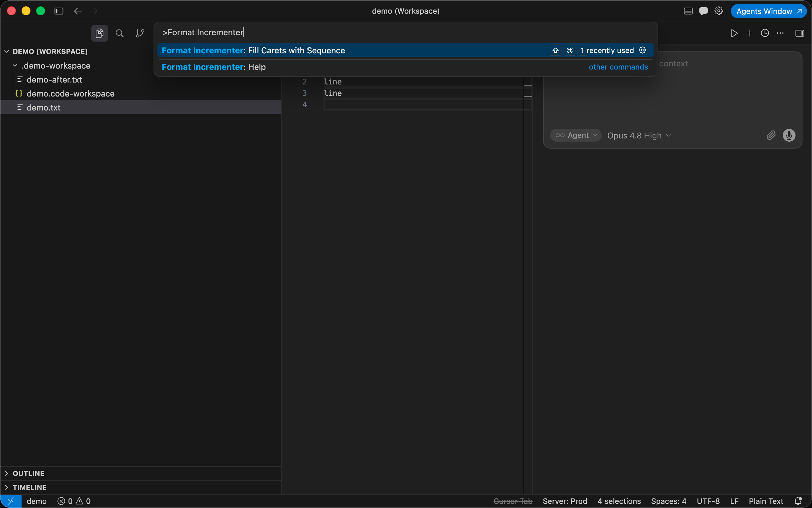Select demo.txt in explorer
This screenshot has height=508, width=812.
(x=141, y=108)
